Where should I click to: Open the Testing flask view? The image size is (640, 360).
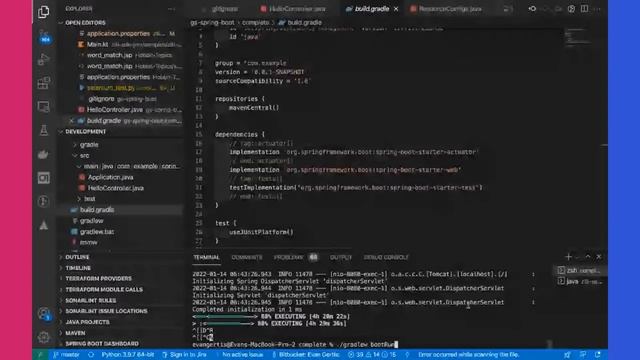44,130
